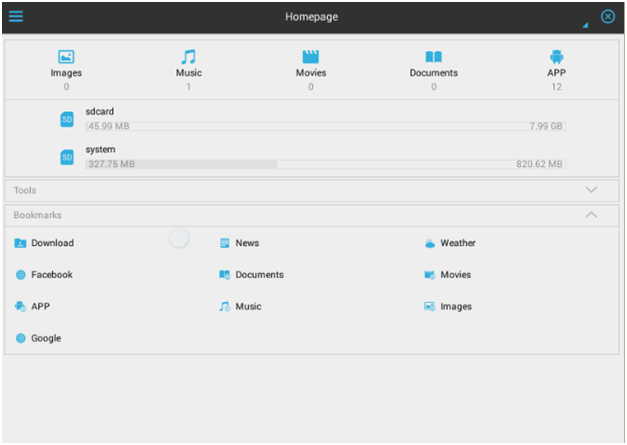Open the APP android icon at top
This screenshot has width=627, height=445.
coord(557,57)
